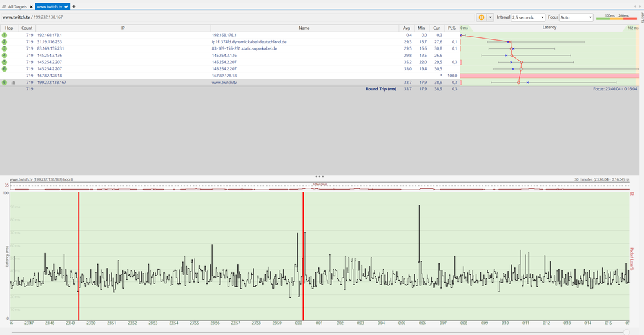Open the Interval 2.5 seconds dropdown
Image resolution: width=644 pixels, height=335 pixels.
point(528,17)
